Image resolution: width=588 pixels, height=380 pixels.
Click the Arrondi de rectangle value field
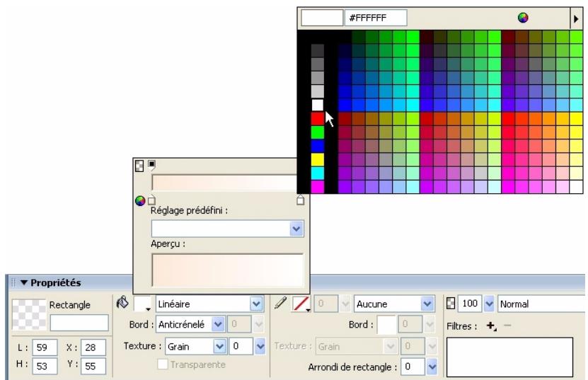click(x=413, y=367)
